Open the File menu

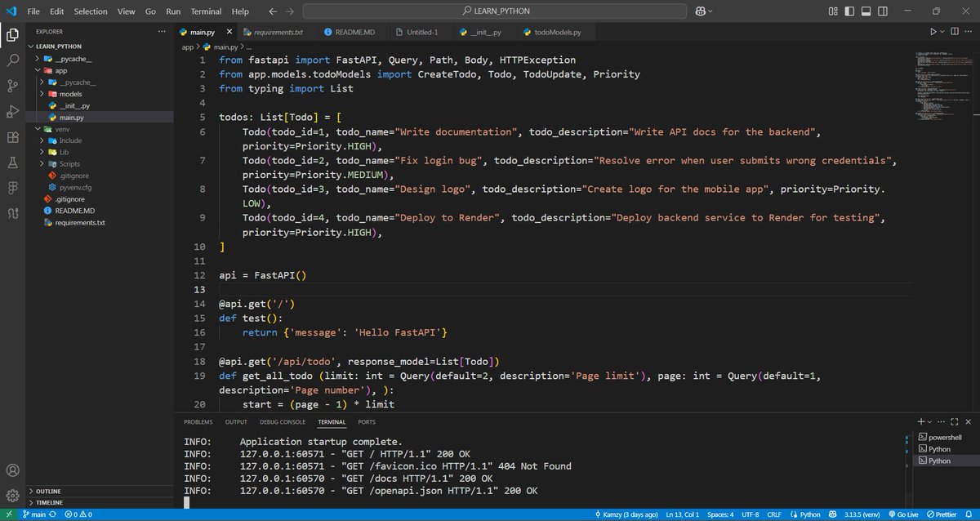tap(33, 11)
